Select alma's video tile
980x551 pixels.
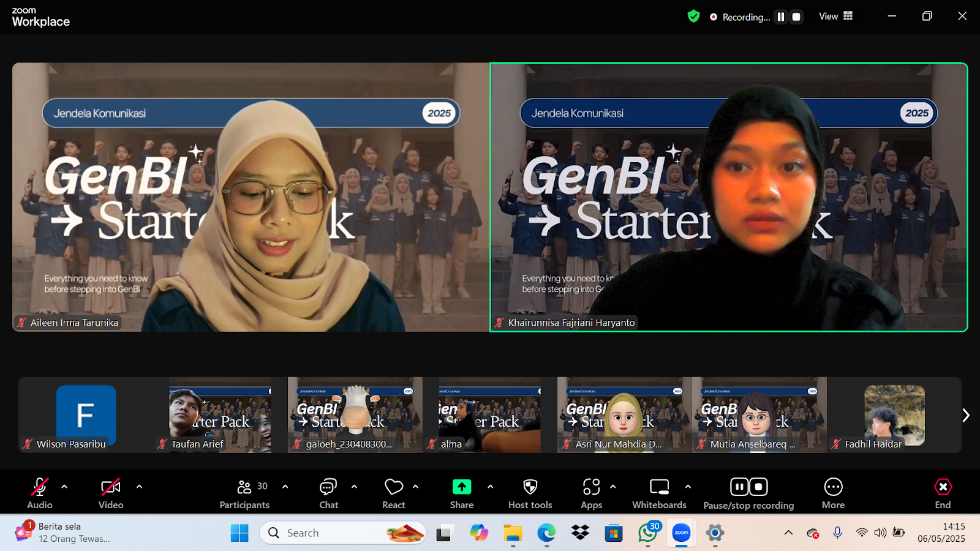(x=490, y=415)
